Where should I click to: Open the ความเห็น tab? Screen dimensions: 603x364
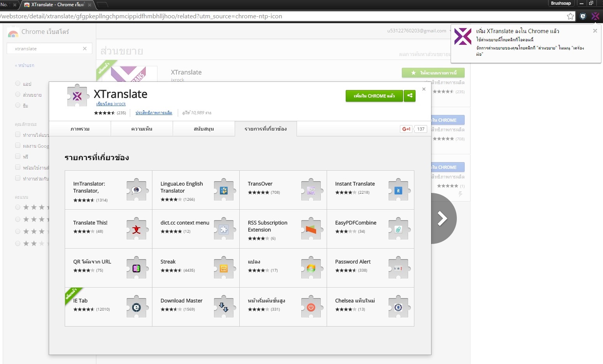pos(142,129)
